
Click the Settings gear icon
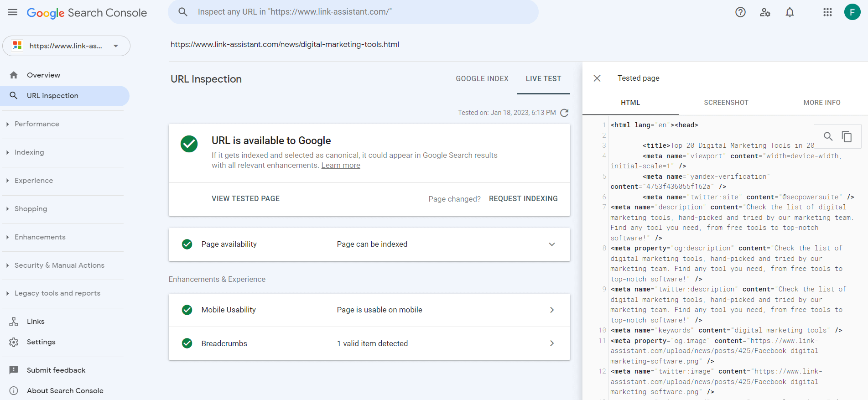point(14,342)
